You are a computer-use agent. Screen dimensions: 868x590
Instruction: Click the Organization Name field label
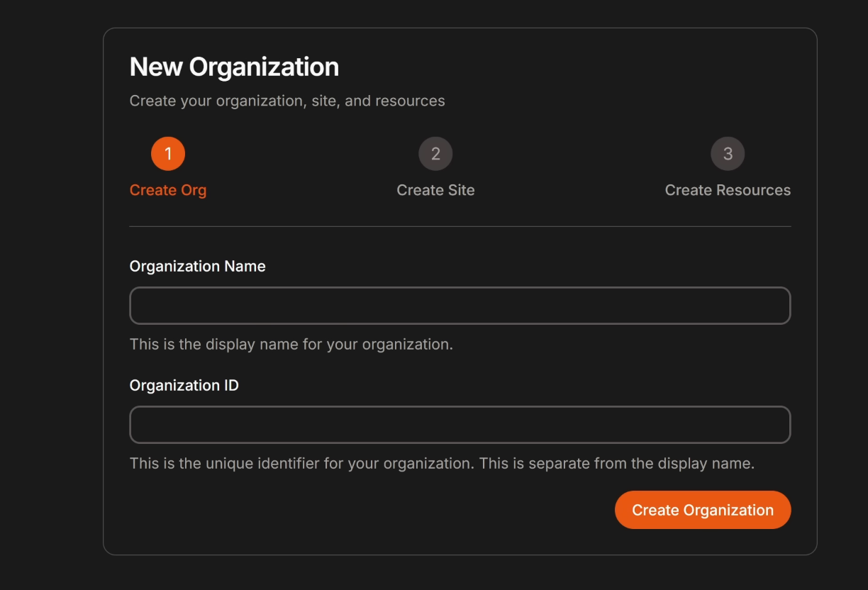click(198, 267)
